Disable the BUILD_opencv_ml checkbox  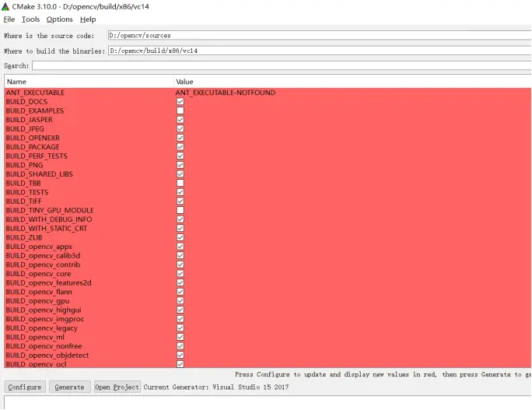(x=180, y=337)
